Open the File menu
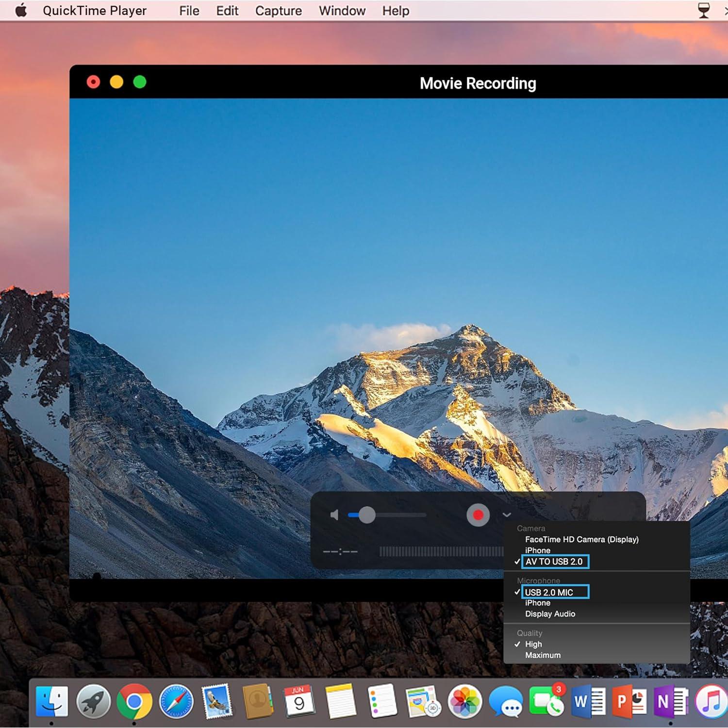Viewport: 728px width, 728px height. 189,11
